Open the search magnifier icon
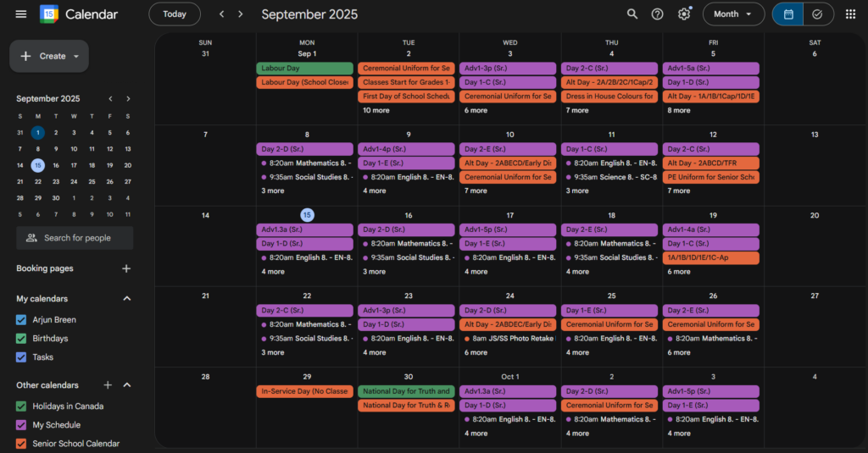 click(x=632, y=14)
